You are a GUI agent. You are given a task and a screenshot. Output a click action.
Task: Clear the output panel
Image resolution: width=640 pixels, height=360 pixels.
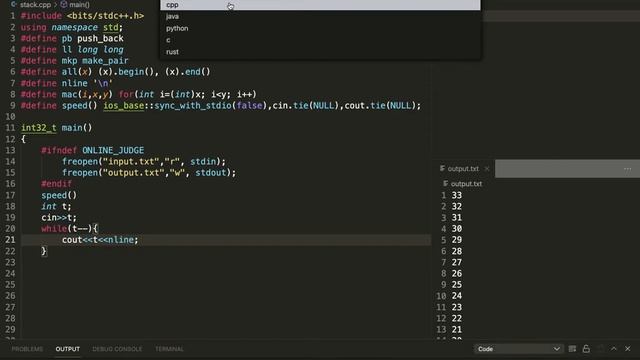point(572,349)
